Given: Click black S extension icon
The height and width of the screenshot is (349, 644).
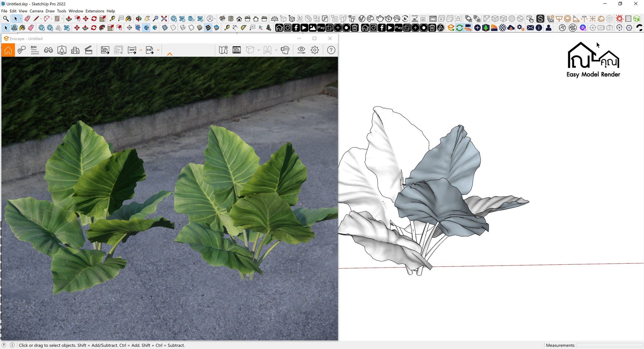Looking at the screenshot, I should coord(540,19).
